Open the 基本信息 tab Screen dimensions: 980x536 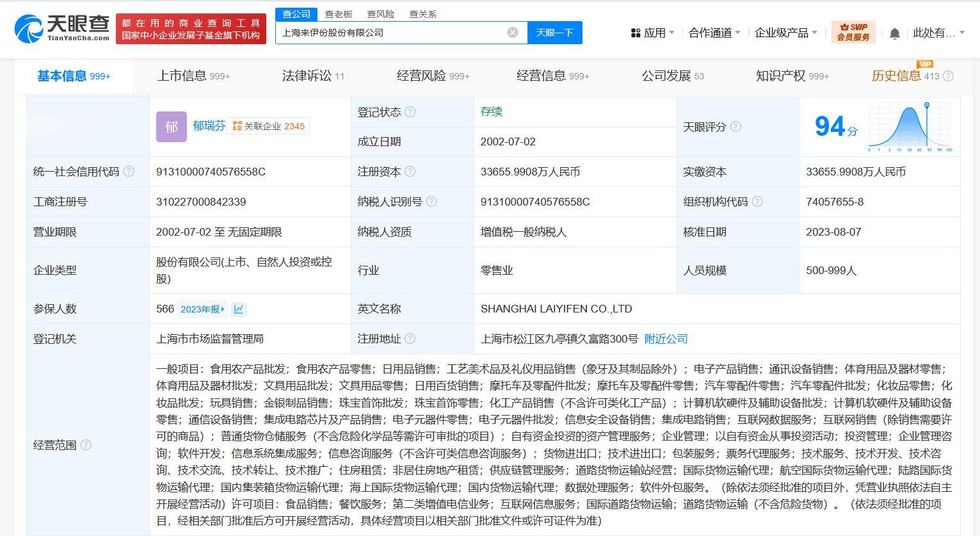click(x=74, y=76)
